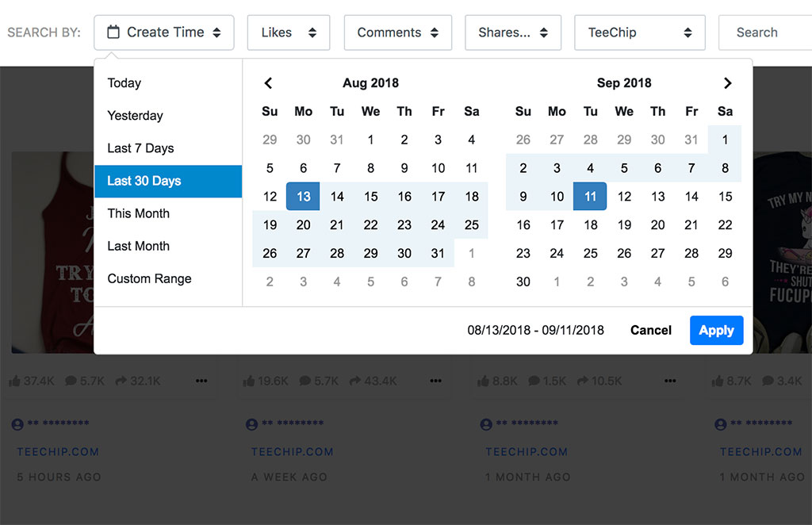Viewport: 812px width, 525px height.
Task: Click into the Search field
Action: tap(765, 33)
